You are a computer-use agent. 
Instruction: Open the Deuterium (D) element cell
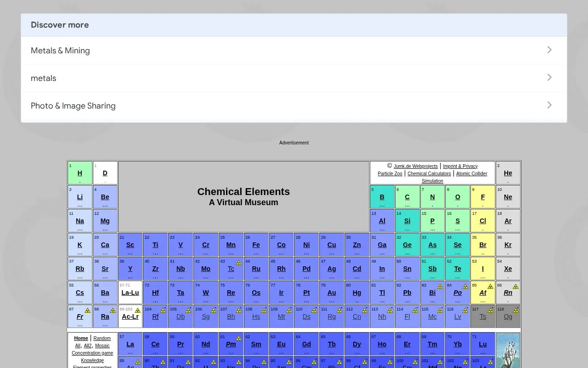click(105, 173)
